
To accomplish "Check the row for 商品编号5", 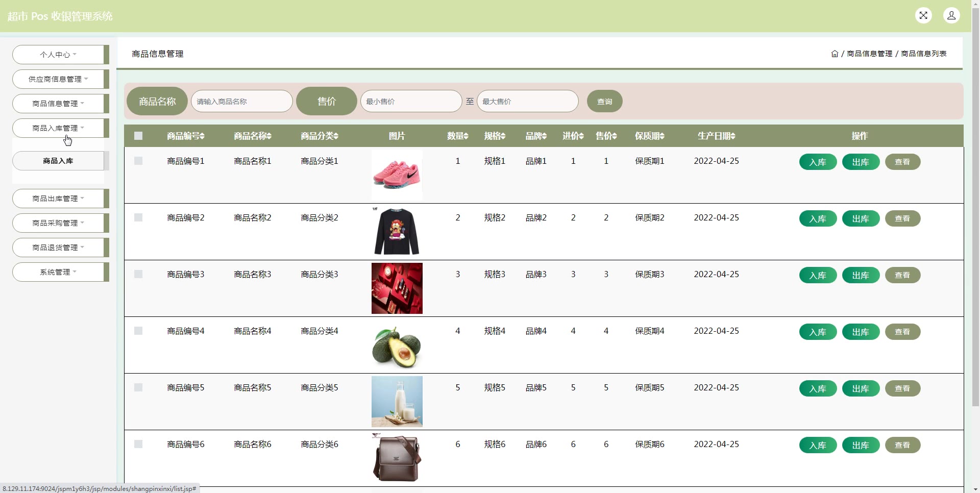I will tap(138, 387).
